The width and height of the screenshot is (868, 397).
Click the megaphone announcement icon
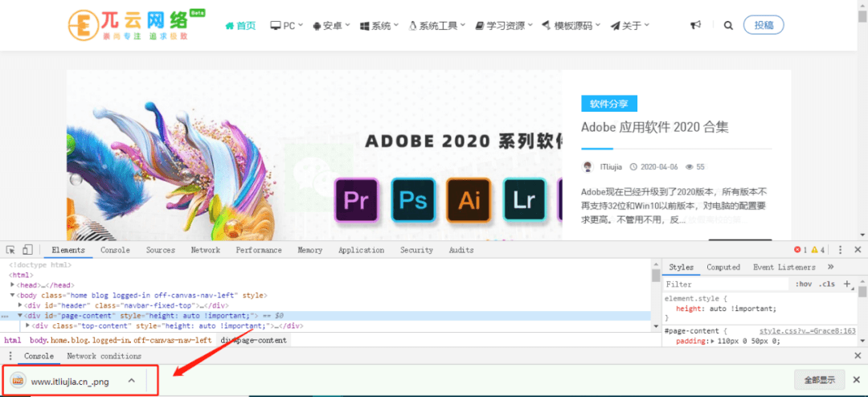[x=696, y=25]
